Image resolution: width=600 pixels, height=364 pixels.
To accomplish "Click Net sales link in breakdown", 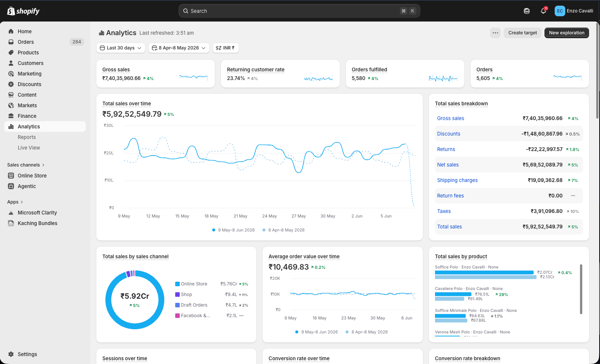I will 448,165.
